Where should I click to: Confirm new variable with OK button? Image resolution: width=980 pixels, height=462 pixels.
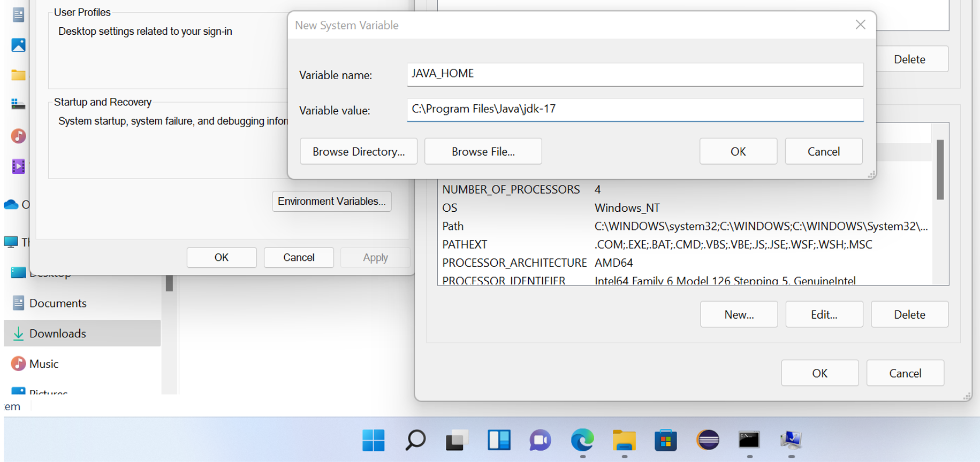tap(738, 151)
